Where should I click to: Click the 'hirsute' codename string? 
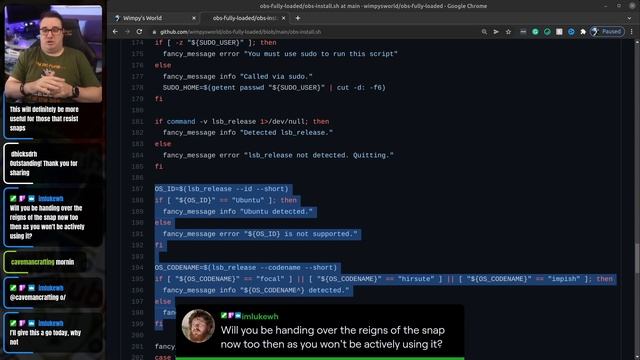[416, 279]
